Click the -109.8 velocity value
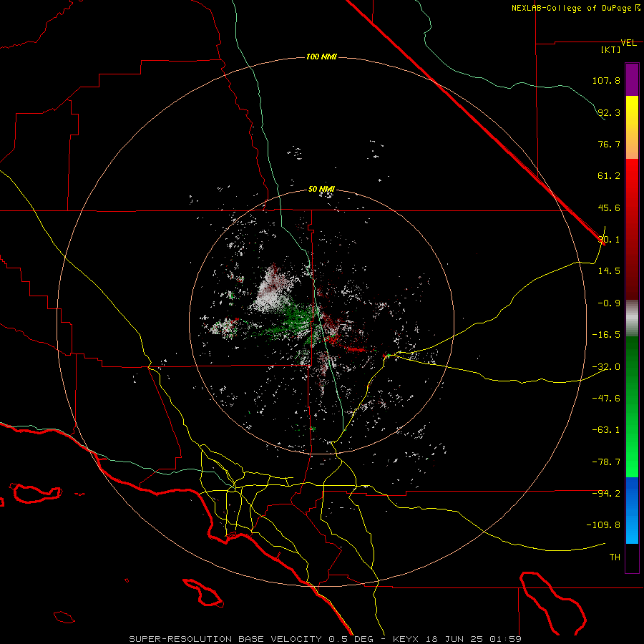This screenshot has width=644, height=644. click(x=603, y=525)
